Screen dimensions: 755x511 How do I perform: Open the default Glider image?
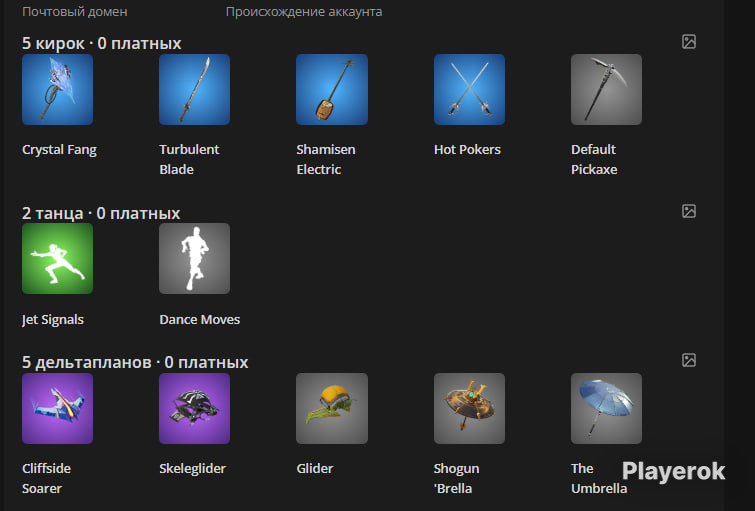[x=332, y=408]
